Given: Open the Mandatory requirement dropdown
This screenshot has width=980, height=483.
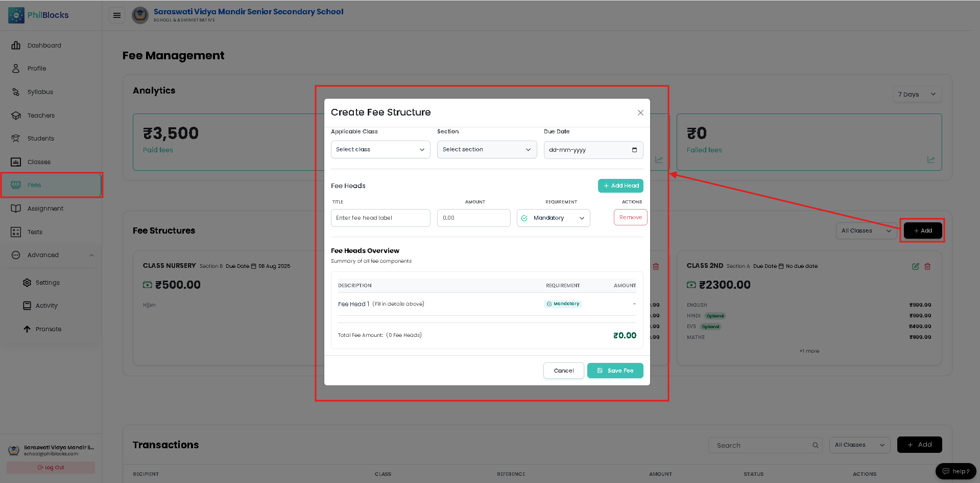Looking at the screenshot, I should tap(554, 218).
